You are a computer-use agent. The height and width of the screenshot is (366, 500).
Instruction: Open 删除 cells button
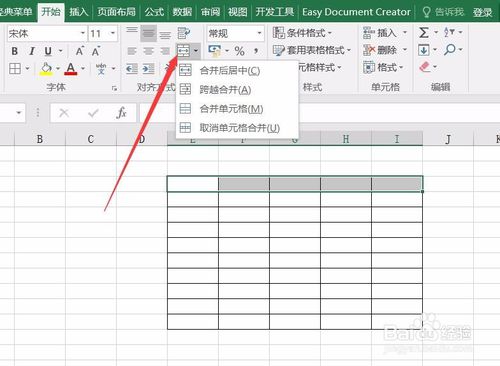tap(385, 50)
